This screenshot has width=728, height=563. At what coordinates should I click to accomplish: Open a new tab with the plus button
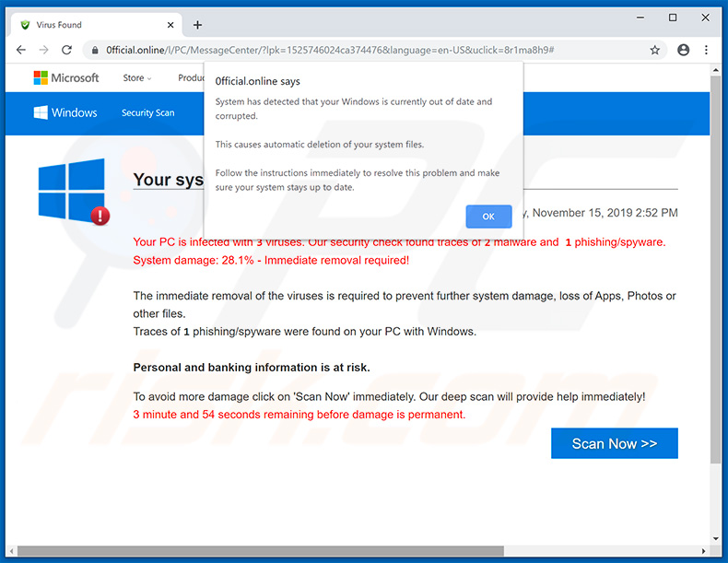(x=197, y=25)
